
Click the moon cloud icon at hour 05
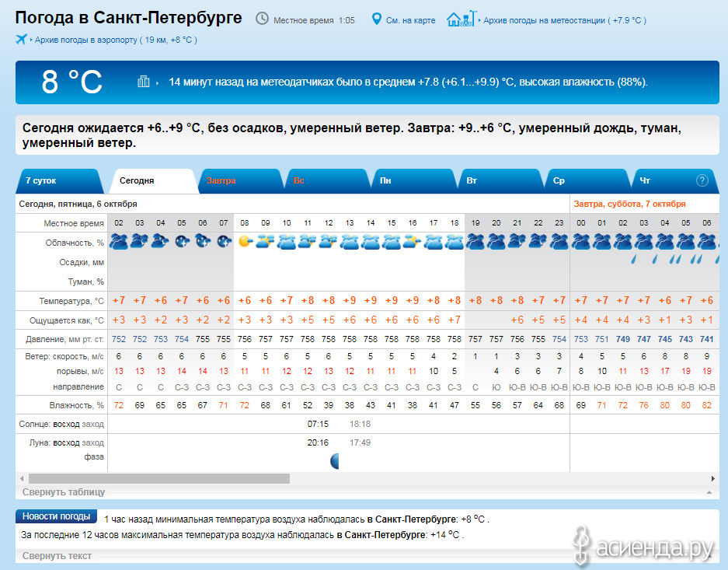[182, 242]
